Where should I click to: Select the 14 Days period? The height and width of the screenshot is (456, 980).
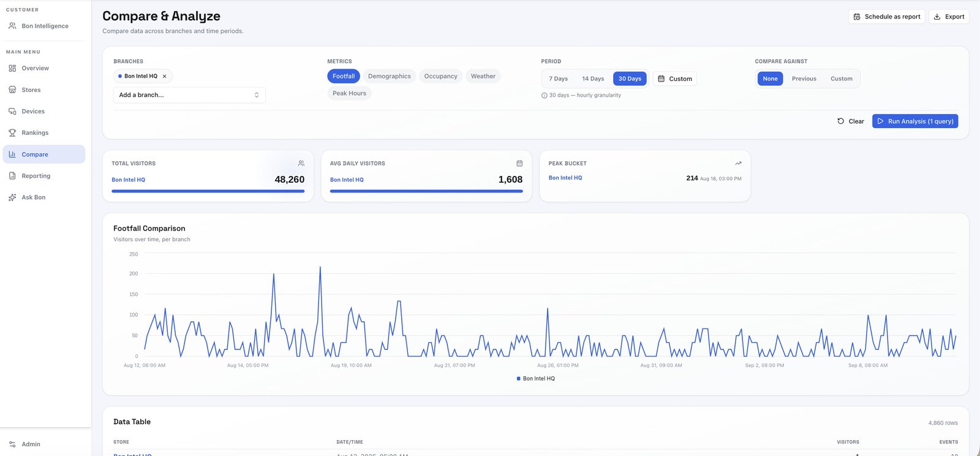coord(593,78)
